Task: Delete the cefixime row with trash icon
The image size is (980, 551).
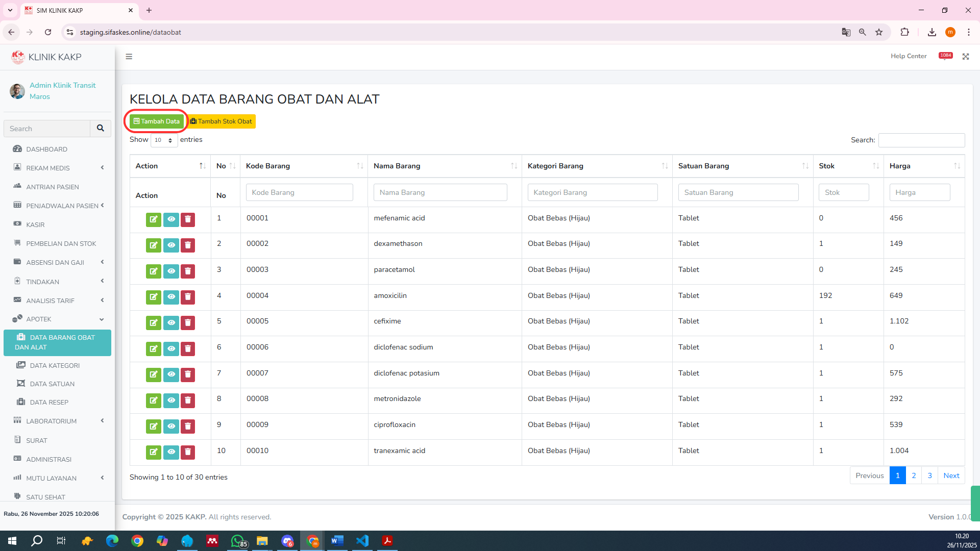Action: pyautogui.click(x=188, y=323)
